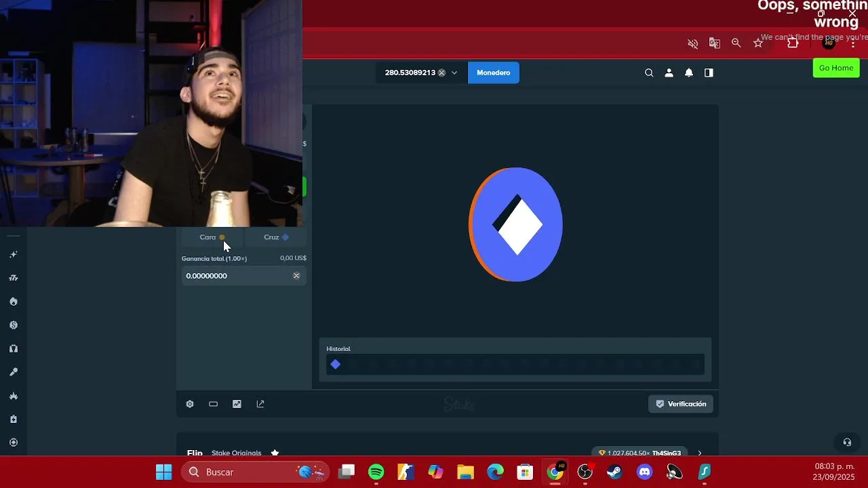
Task: Click the Ganancia total (1.00×) label
Action: coord(214,258)
